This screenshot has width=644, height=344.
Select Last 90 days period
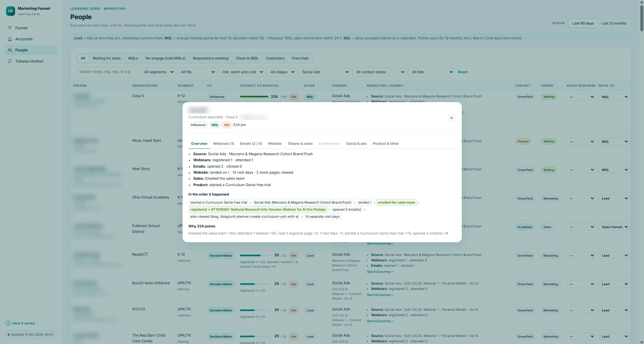[x=583, y=23]
